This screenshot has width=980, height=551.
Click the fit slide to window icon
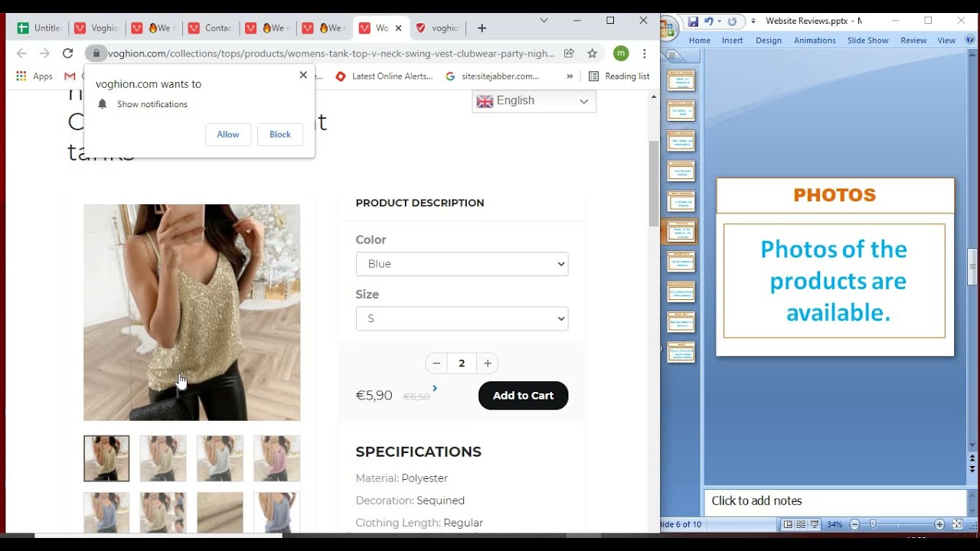(x=957, y=524)
